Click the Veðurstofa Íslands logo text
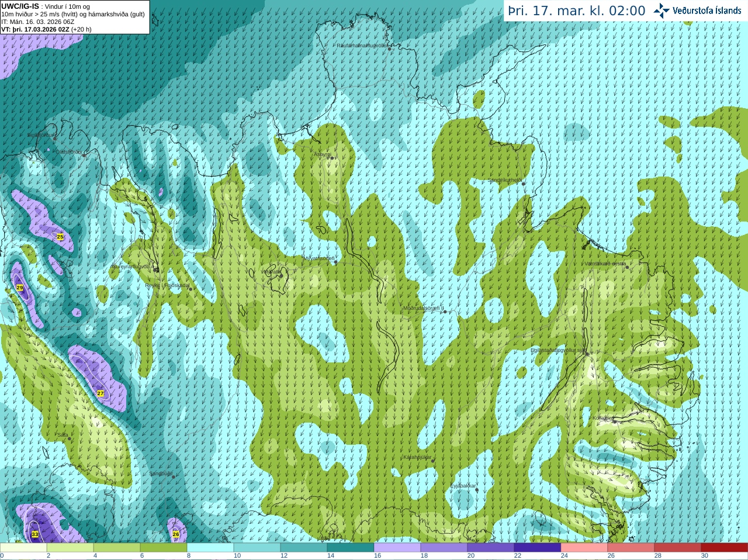The width and height of the screenshot is (748, 560). [707, 11]
